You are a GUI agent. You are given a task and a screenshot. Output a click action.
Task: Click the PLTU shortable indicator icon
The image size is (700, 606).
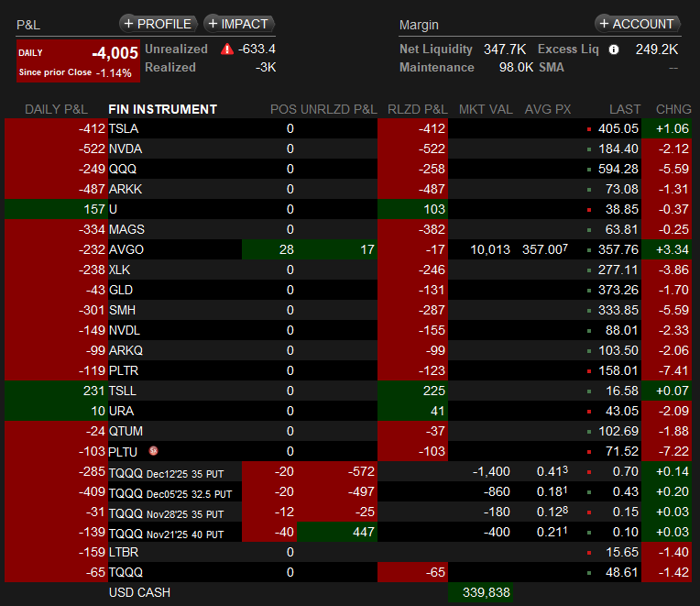[x=154, y=451]
